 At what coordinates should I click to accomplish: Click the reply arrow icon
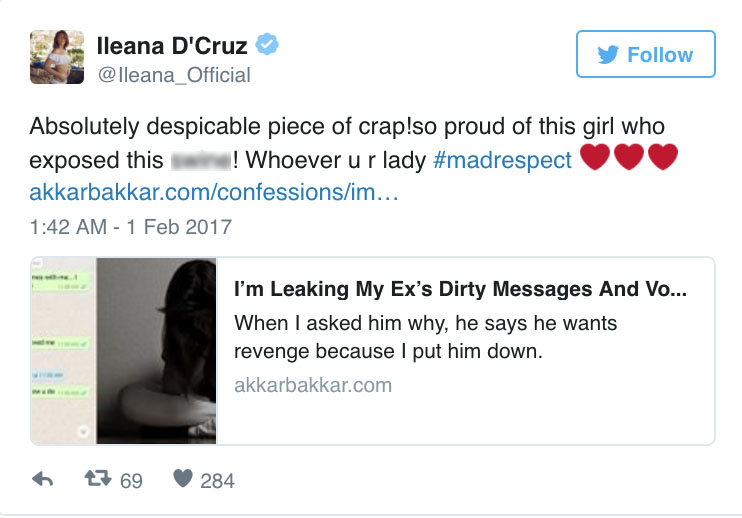[x=43, y=480]
